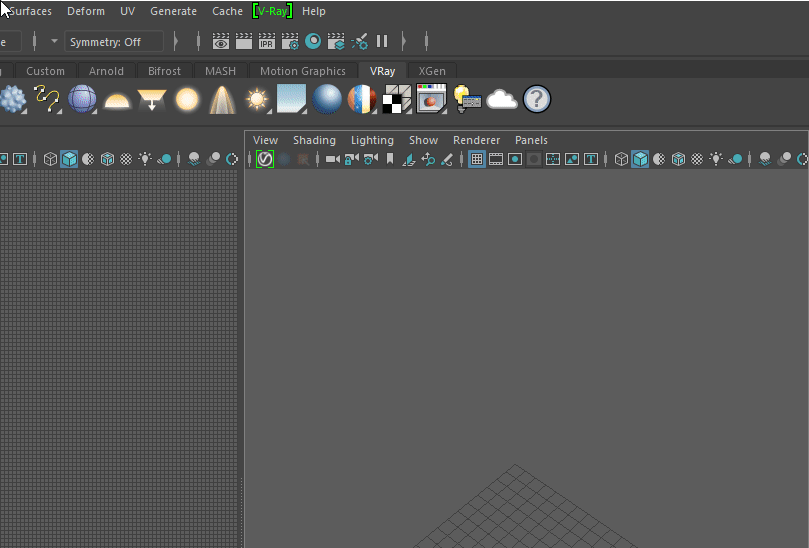Screen dimensions: 809x548
Task: Click Bookmarks icon in right panel toolbar
Action: point(390,159)
